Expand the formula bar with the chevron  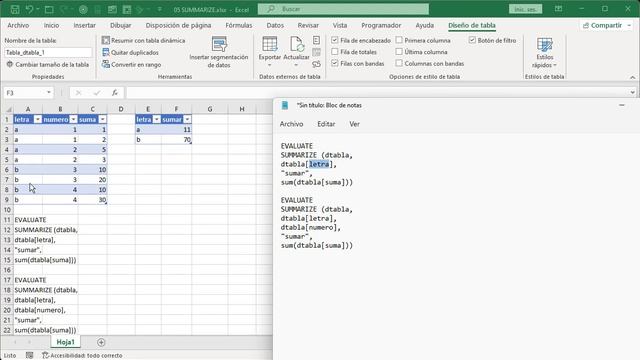click(x=632, y=93)
